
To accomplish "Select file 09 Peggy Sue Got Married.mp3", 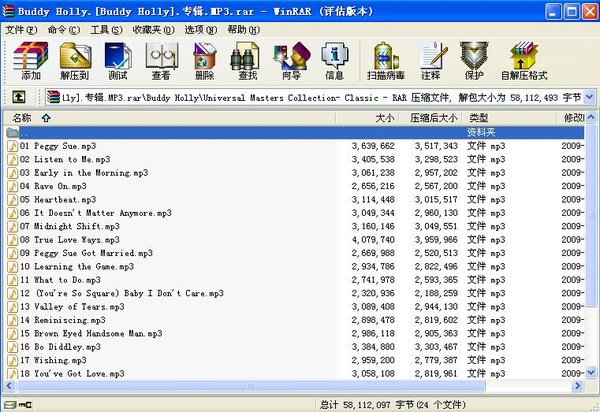I will tap(295, 253).
